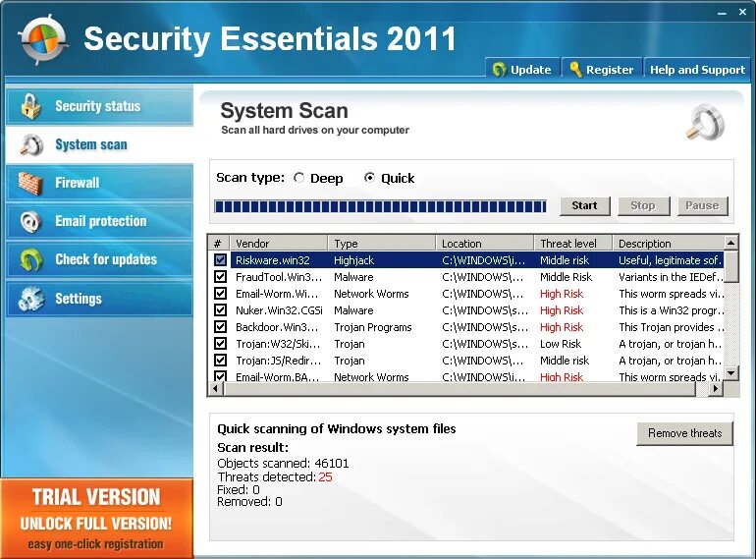Image resolution: width=756 pixels, height=559 pixels.
Task: Click the Unlock Full Version banner
Action: click(x=96, y=519)
